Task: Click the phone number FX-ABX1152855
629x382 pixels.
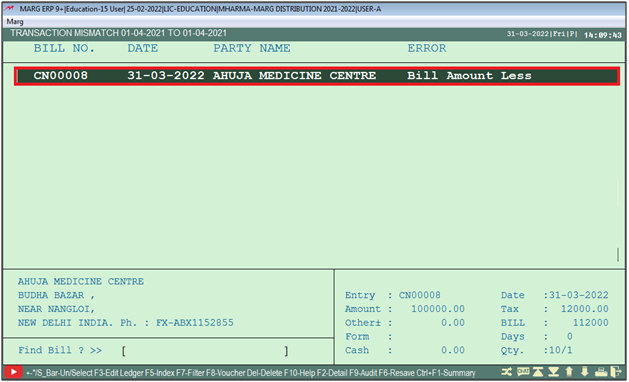Action: click(x=195, y=323)
